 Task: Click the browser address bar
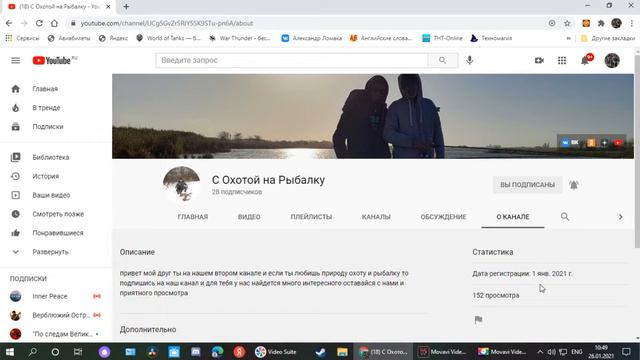pos(306,23)
